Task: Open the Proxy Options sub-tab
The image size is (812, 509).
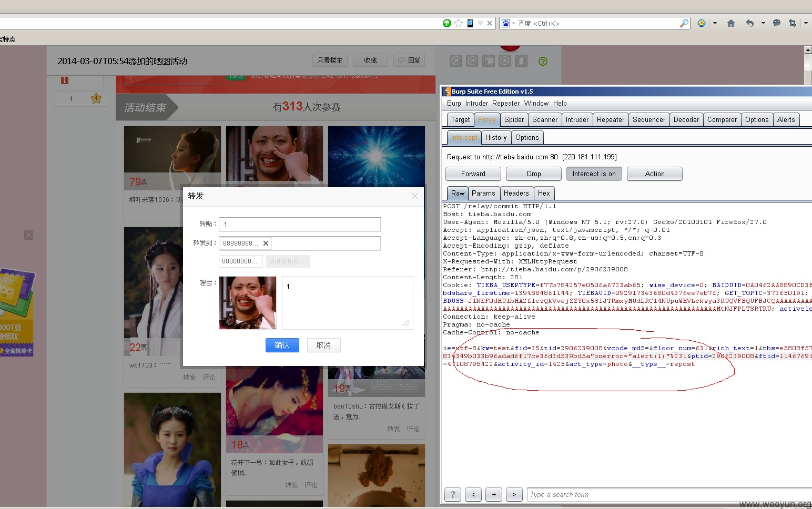Action: [527, 138]
